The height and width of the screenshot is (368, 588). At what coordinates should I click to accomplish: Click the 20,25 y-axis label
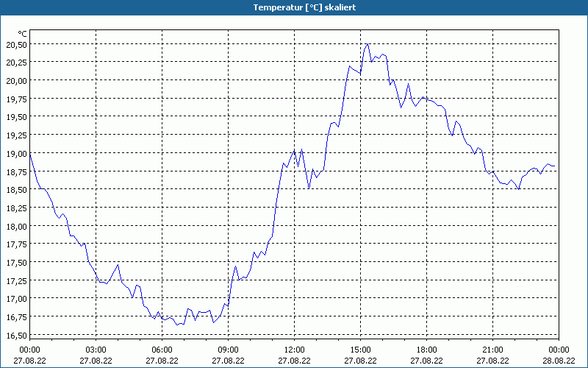coord(17,63)
